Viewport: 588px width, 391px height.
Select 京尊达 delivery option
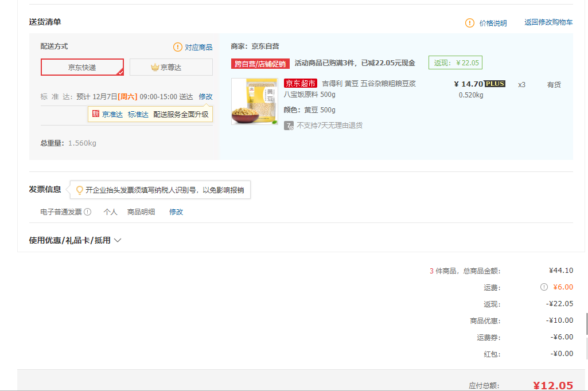pos(171,67)
